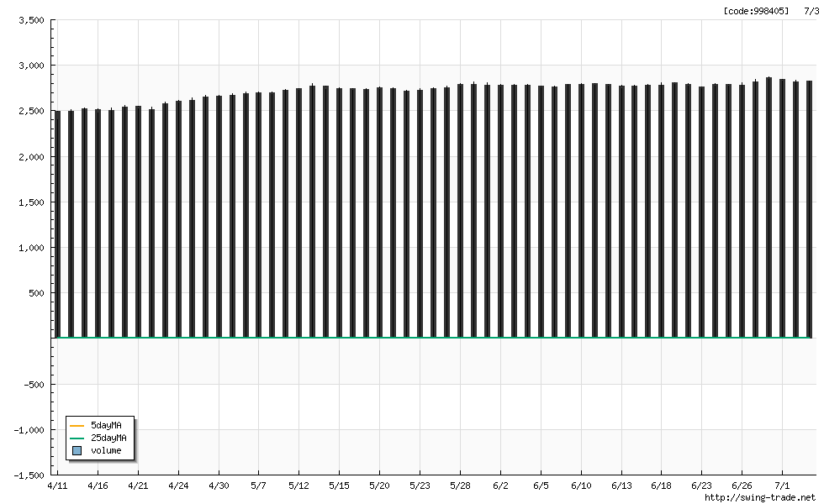This screenshot has height=504, width=824.
Task: Click the 5/23 x-axis date label
Action: point(420,486)
